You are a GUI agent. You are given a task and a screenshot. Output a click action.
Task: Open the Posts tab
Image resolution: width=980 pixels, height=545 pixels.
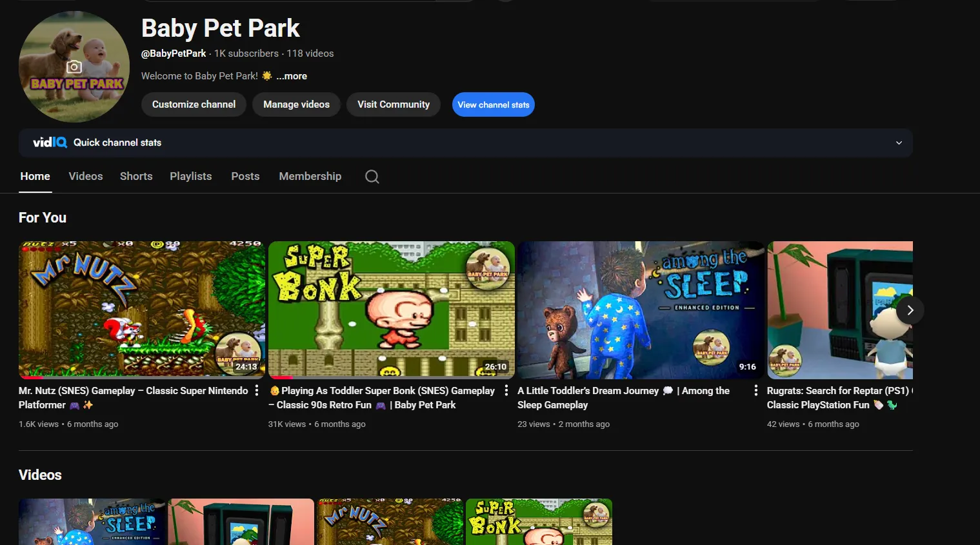pyautogui.click(x=245, y=176)
